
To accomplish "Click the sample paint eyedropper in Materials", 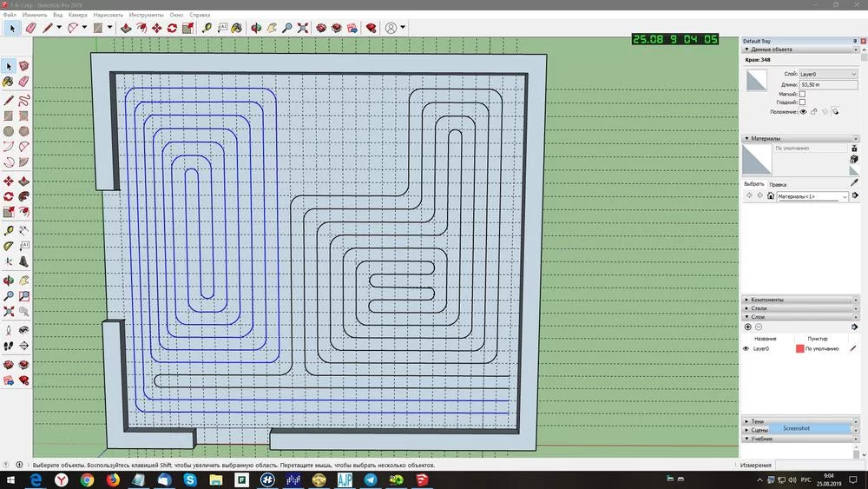I will (x=854, y=182).
